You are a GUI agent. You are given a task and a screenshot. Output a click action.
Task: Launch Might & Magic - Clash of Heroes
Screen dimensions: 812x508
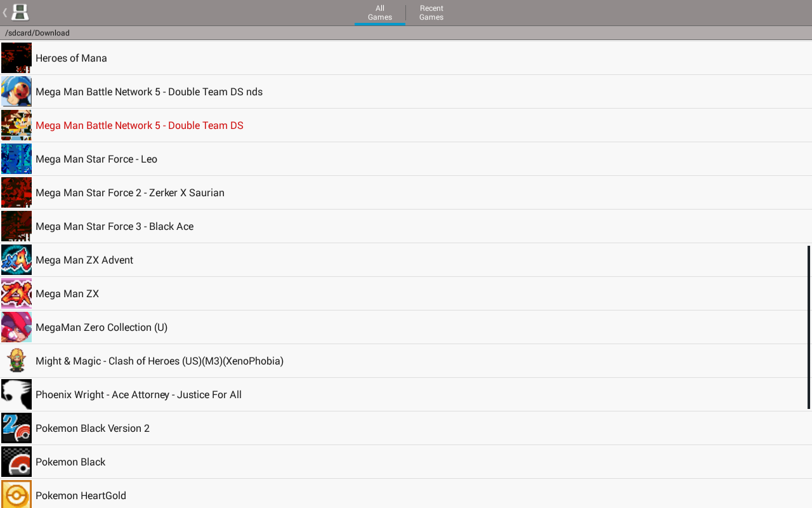(159, 361)
